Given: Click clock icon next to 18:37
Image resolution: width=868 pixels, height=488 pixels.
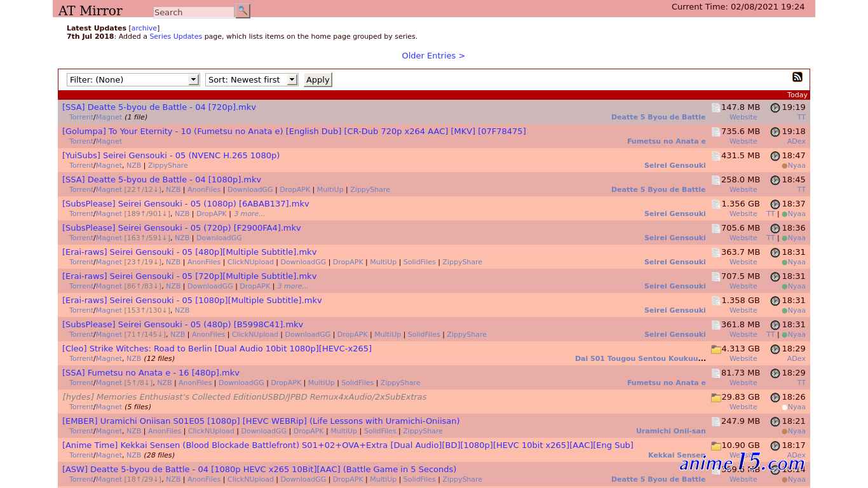Looking at the screenshot, I should tap(775, 205).
